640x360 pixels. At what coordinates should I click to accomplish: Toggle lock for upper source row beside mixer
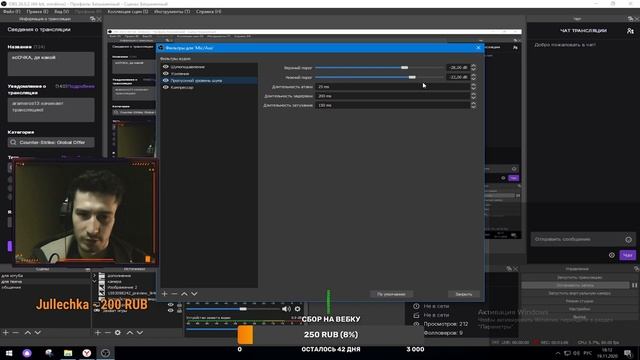pos(179,305)
